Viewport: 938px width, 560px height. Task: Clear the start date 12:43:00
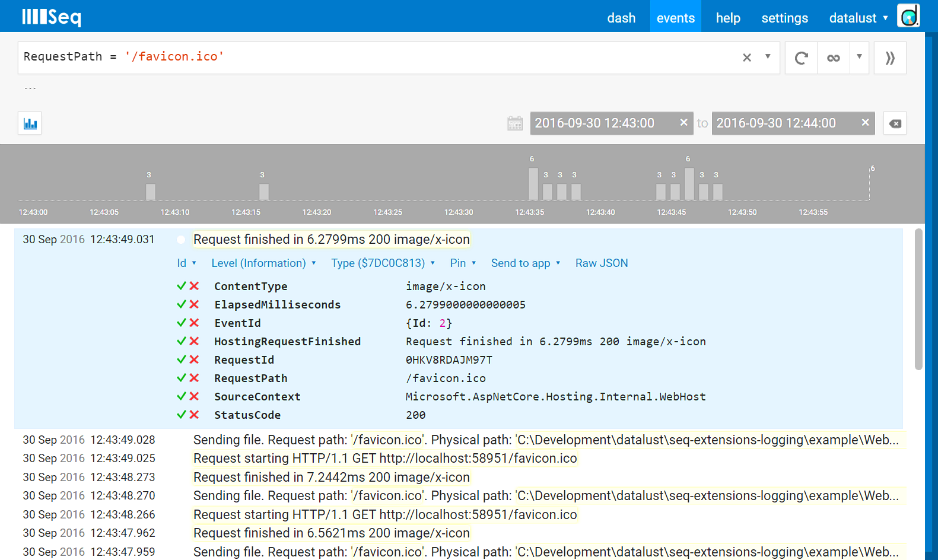point(683,122)
